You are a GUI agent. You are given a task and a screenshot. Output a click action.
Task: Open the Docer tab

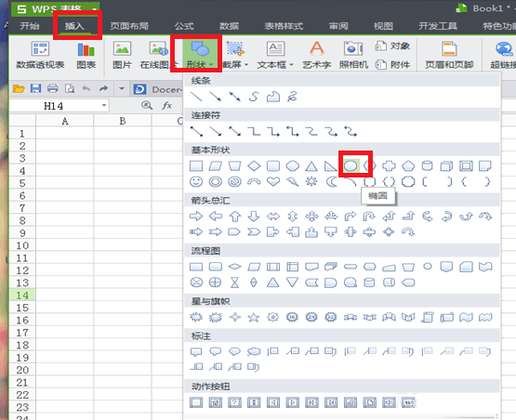pyautogui.click(x=158, y=89)
